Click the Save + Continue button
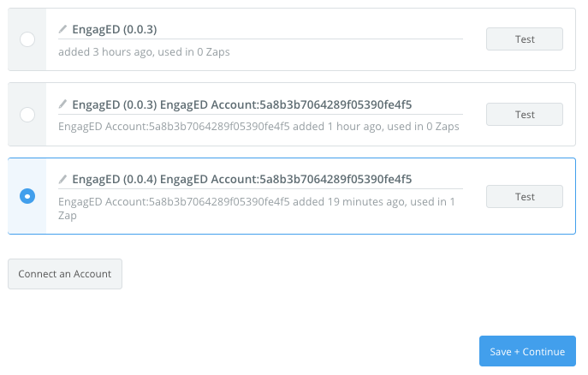The height and width of the screenshot is (375, 588). 527,351
